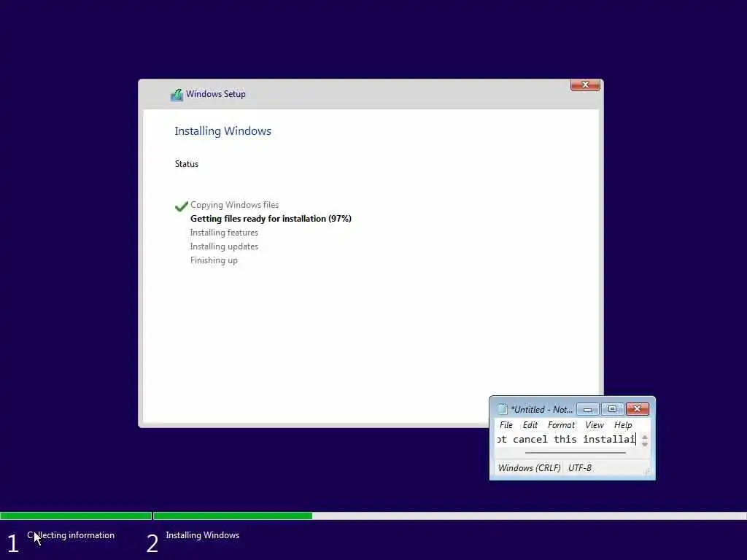The width and height of the screenshot is (747, 560).
Task: Click the Notepad window resize grip
Action: pos(647,472)
